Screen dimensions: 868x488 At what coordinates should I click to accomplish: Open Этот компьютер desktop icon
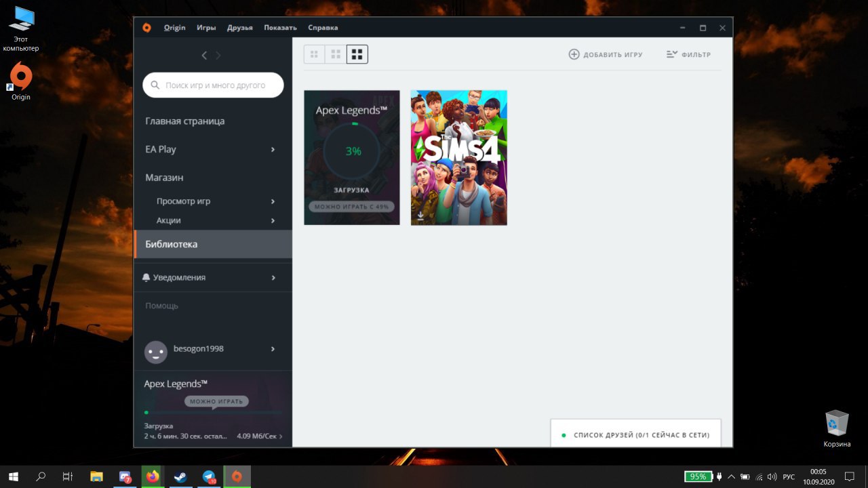point(21,29)
